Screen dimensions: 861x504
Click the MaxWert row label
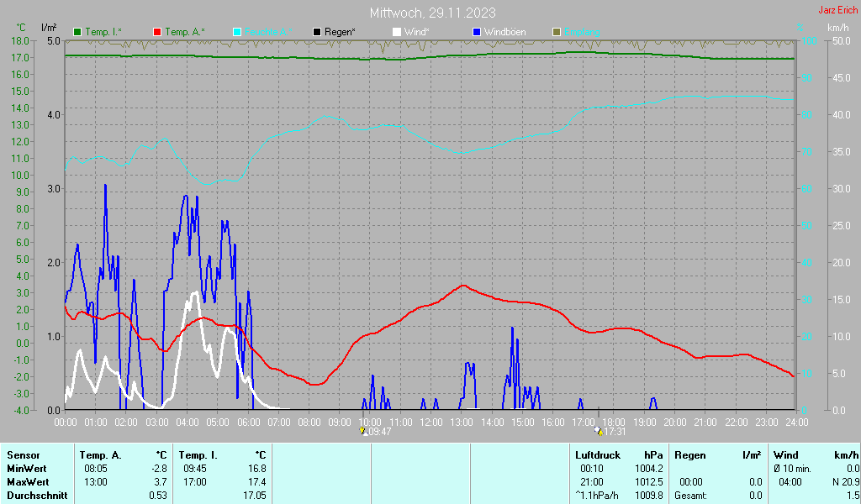click(x=26, y=482)
